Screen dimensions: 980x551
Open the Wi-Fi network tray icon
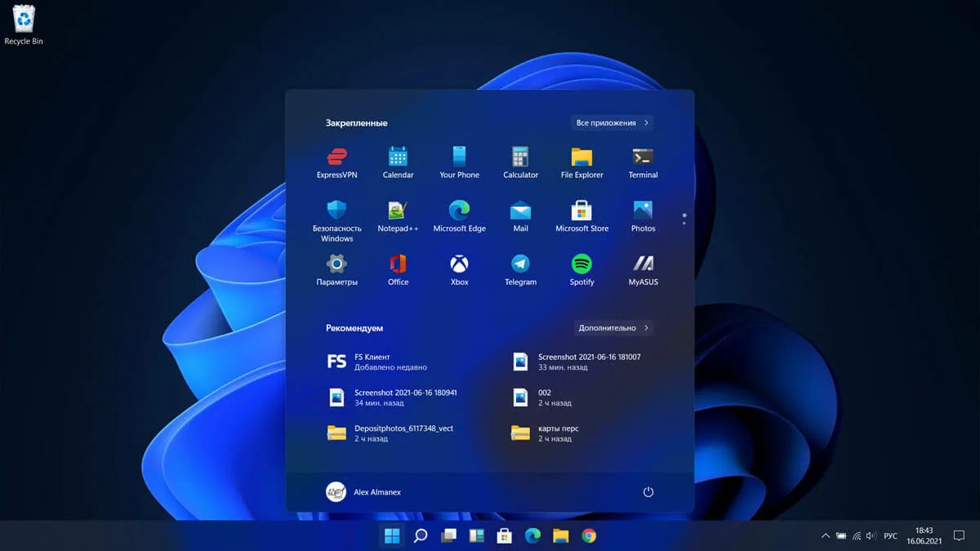[856, 535]
